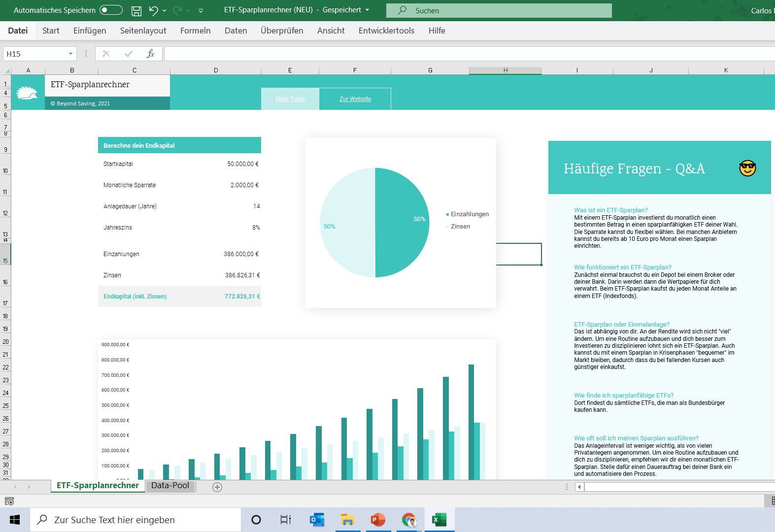Click the Zur Website link
This screenshot has height=532, width=775.
(355, 99)
